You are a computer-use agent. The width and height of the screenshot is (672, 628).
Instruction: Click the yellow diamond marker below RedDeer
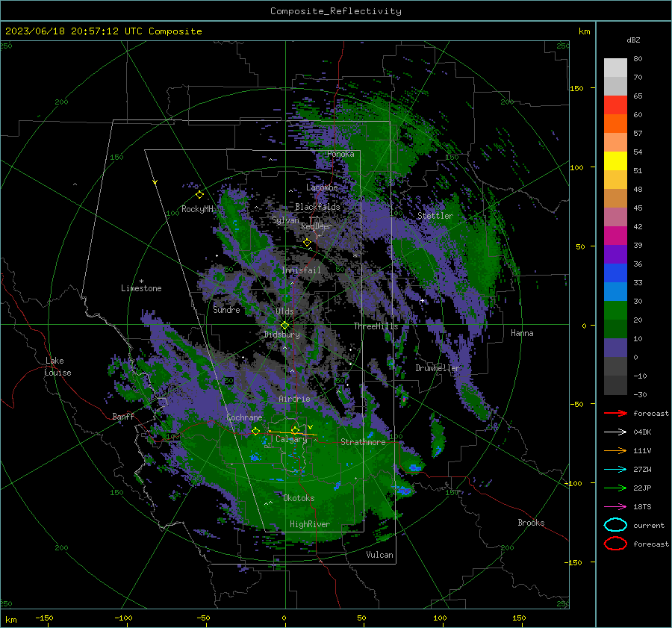[x=307, y=243]
